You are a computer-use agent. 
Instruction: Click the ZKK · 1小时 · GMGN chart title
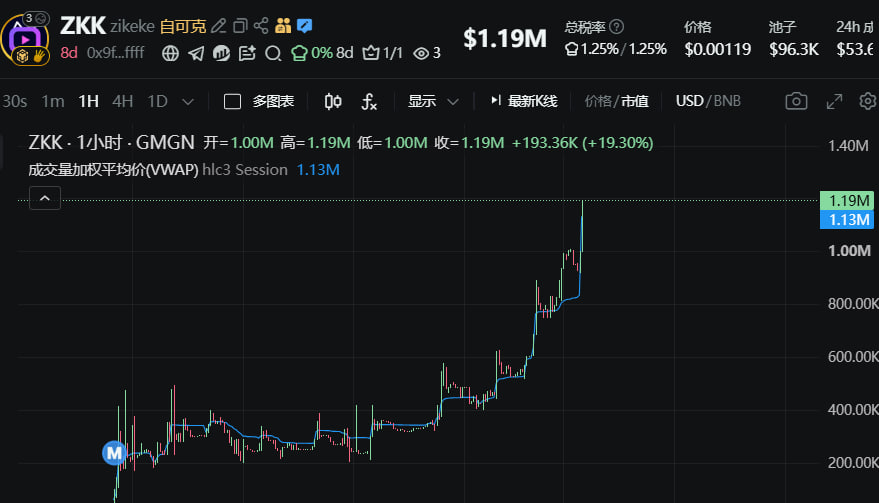click(112, 142)
